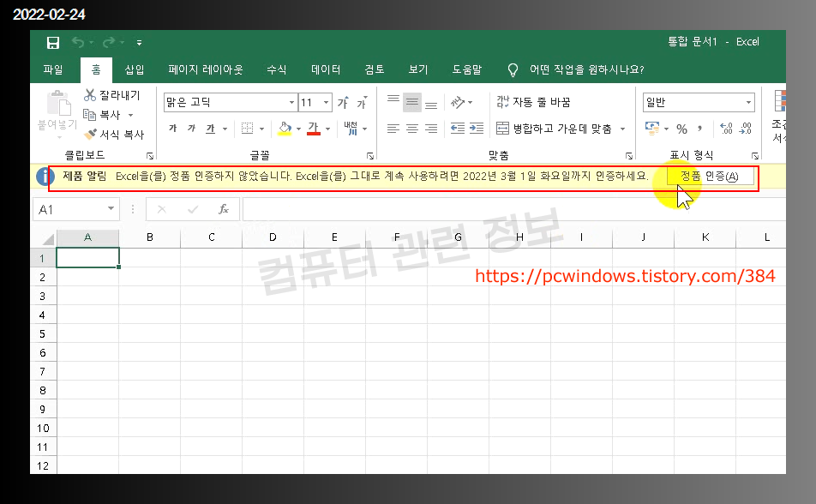The image size is (816, 504).
Task: Click the increase font size icon
Action: tap(344, 103)
